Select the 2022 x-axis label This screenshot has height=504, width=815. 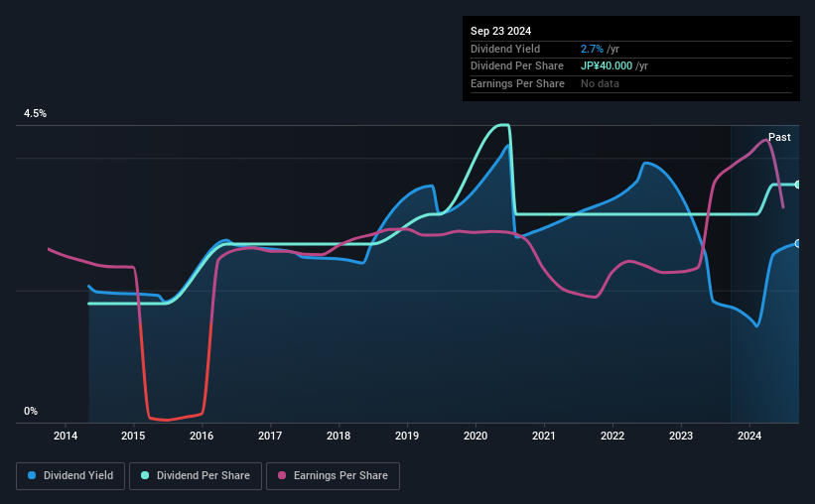point(612,436)
